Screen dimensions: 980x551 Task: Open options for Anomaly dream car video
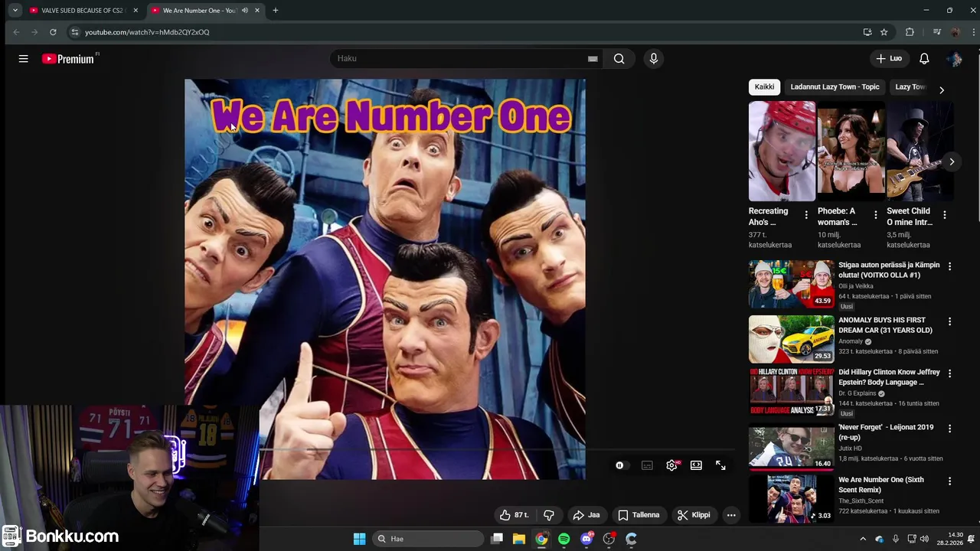tap(949, 321)
